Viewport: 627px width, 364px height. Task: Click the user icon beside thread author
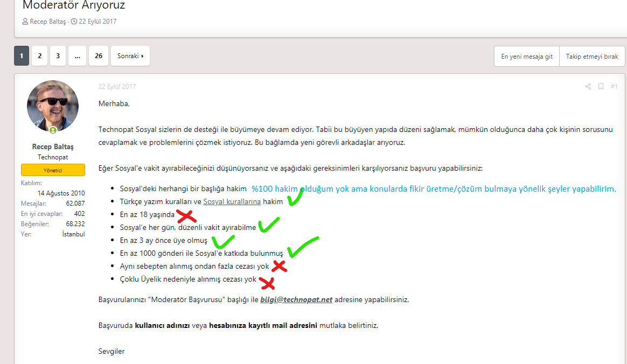[25, 22]
